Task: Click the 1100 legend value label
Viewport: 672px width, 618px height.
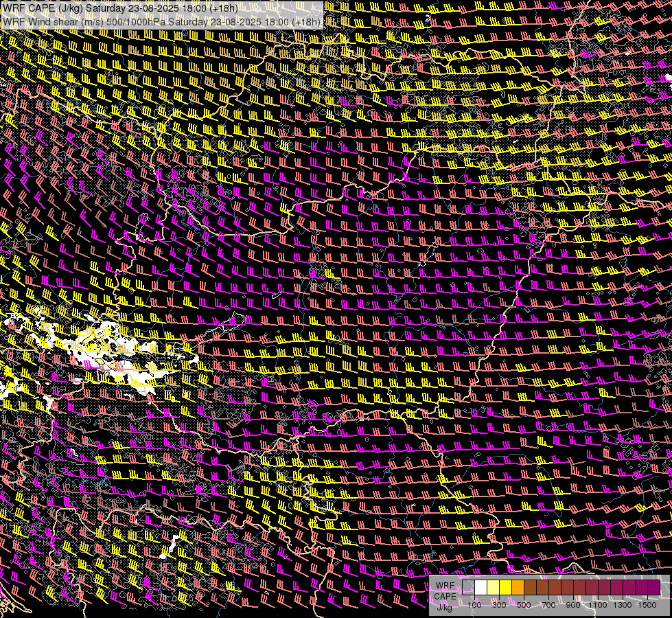Action: tap(598, 605)
